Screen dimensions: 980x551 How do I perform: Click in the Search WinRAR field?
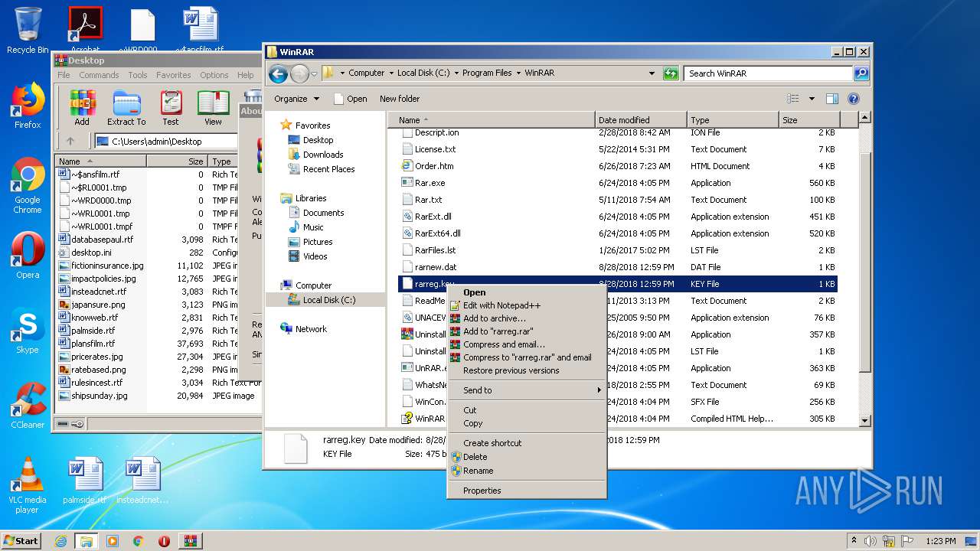pyautogui.click(x=767, y=73)
